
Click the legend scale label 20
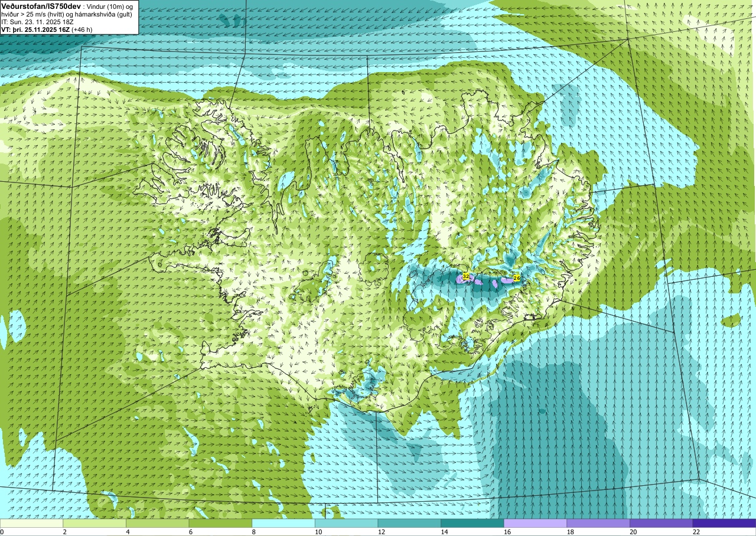click(633, 532)
